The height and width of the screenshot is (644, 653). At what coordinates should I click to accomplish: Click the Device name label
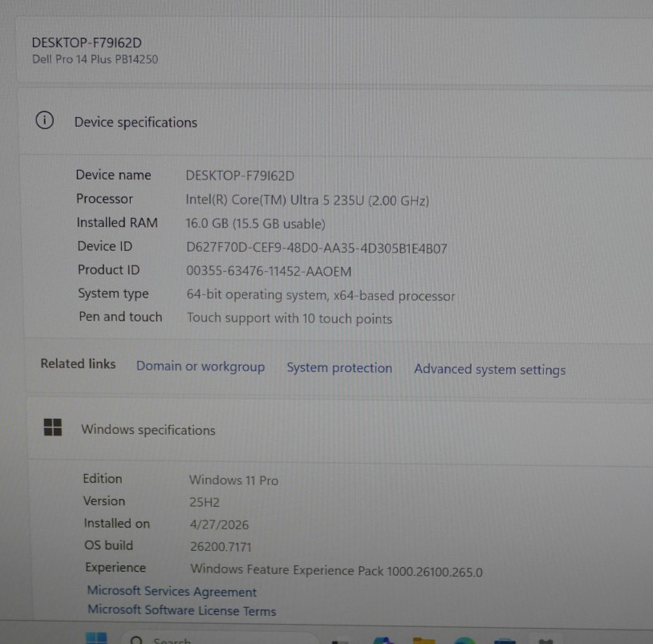(x=113, y=175)
